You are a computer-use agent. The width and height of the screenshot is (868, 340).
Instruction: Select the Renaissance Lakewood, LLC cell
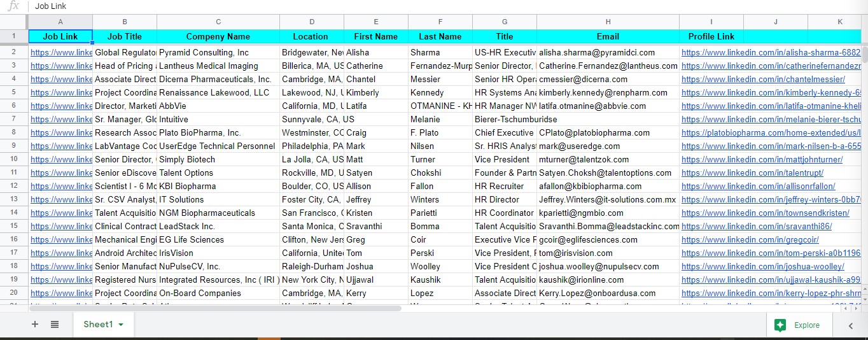[x=218, y=92]
